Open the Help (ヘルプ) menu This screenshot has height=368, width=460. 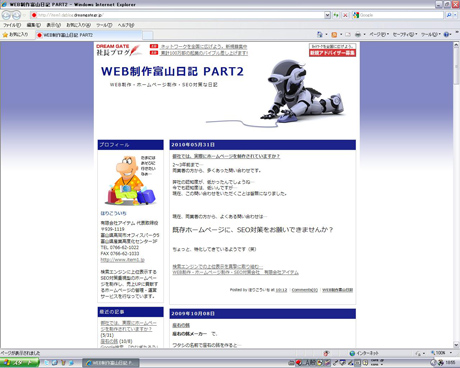[x=126, y=25]
